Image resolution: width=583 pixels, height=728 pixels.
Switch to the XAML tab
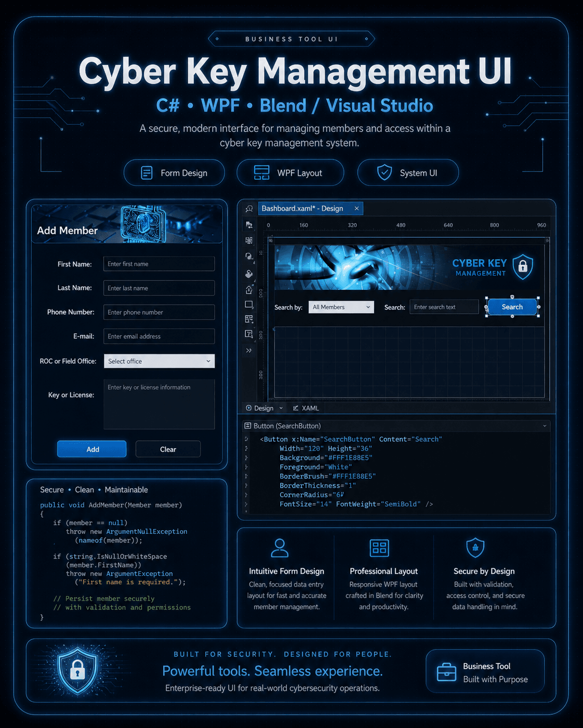(306, 408)
